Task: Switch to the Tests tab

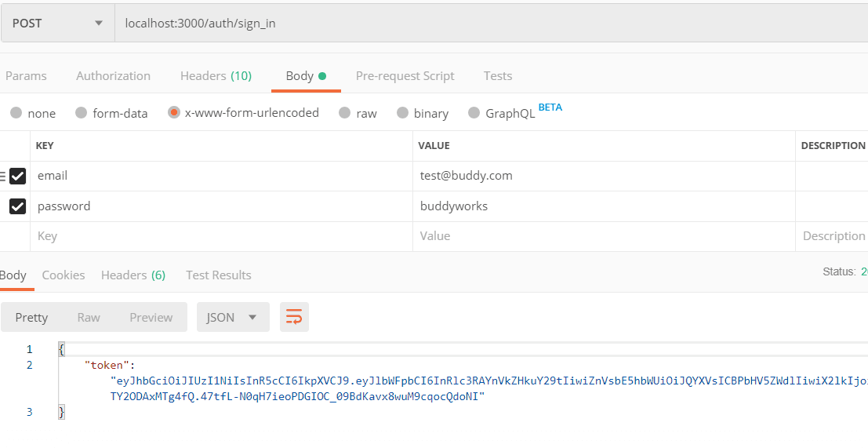Action: pos(498,76)
